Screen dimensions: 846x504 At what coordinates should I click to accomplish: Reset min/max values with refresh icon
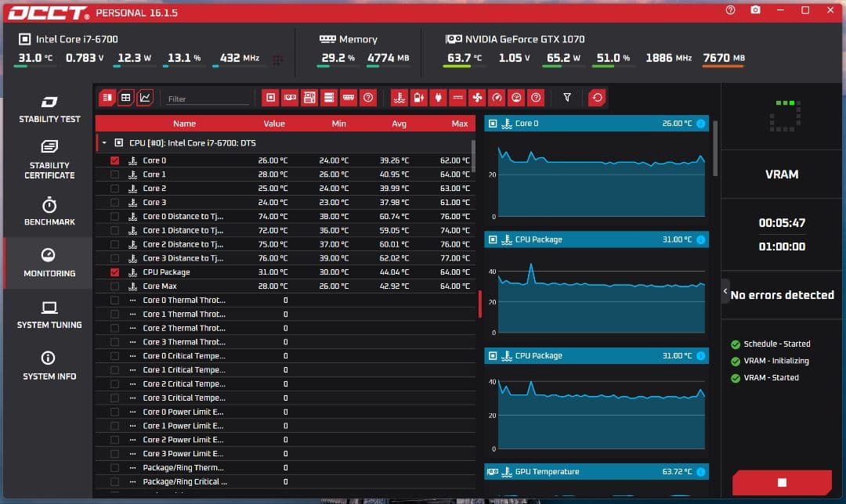tap(597, 98)
